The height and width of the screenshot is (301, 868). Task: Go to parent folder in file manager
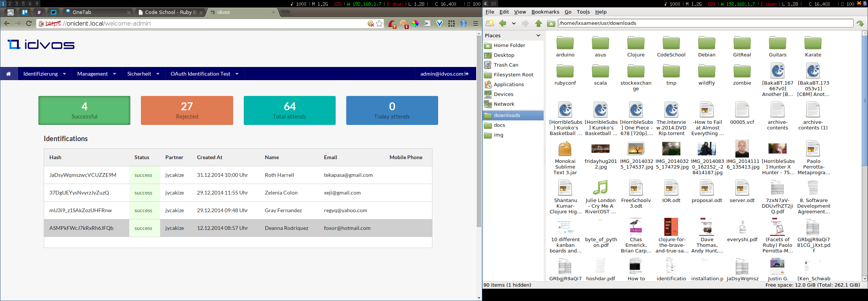point(538,23)
